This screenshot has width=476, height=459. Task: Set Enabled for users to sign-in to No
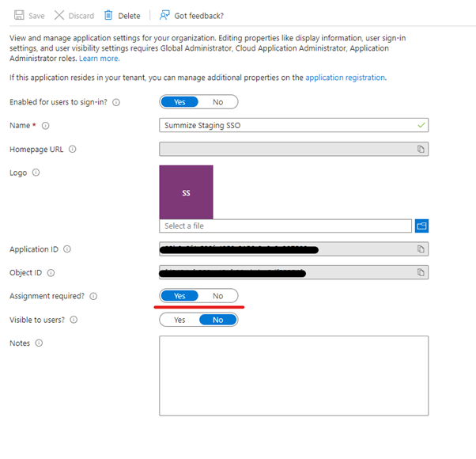(x=218, y=102)
